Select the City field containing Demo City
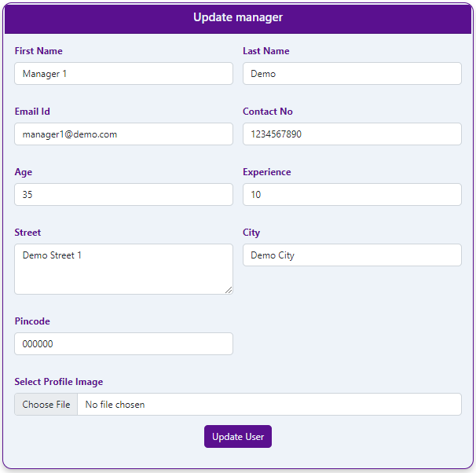The image size is (476, 473). click(x=352, y=255)
